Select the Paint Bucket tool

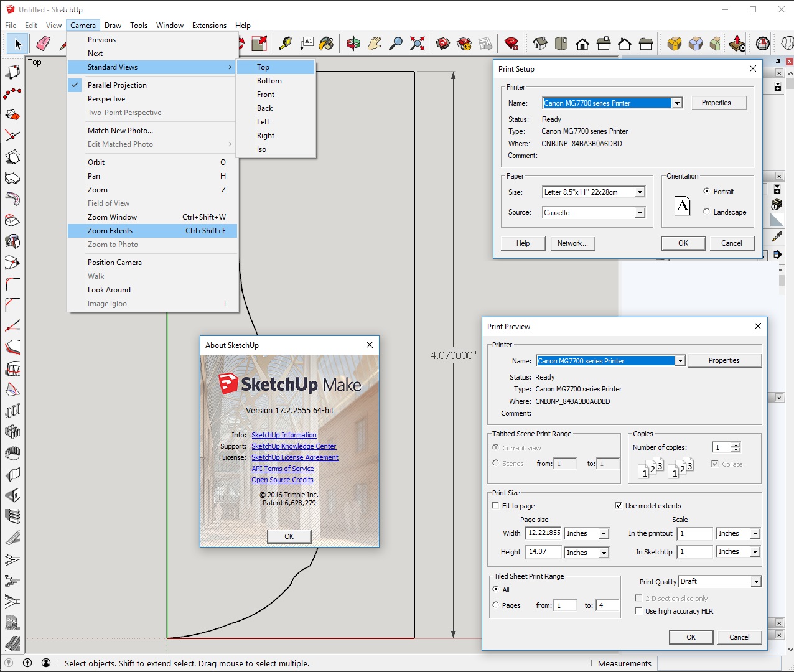coord(327,44)
